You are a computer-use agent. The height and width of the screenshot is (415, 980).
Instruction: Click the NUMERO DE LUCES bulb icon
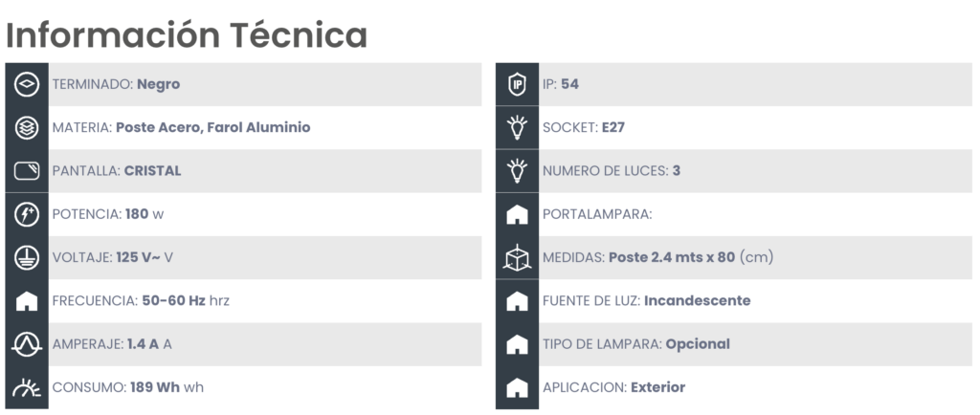coord(517,170)
